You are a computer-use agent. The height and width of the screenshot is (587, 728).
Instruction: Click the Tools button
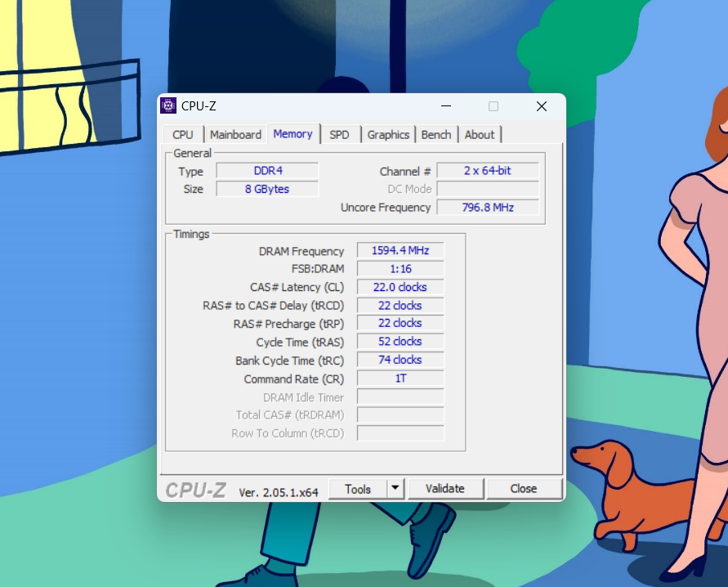pos(358,489)
